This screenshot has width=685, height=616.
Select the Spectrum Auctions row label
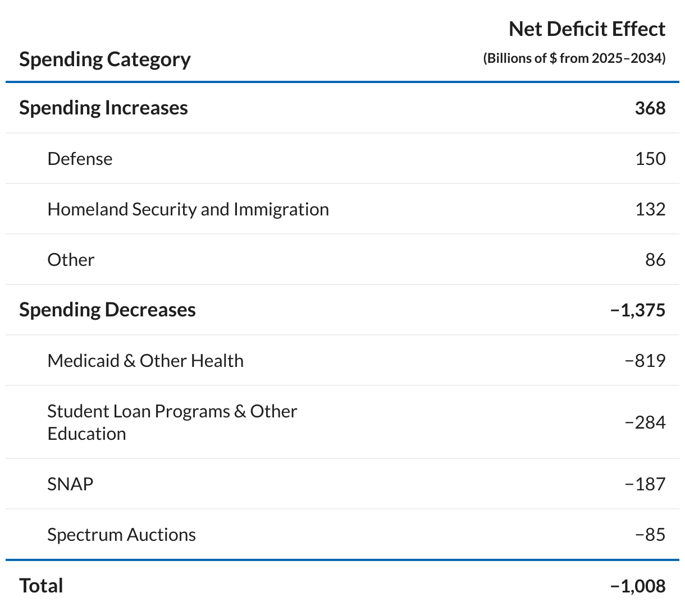click(121, 535)
